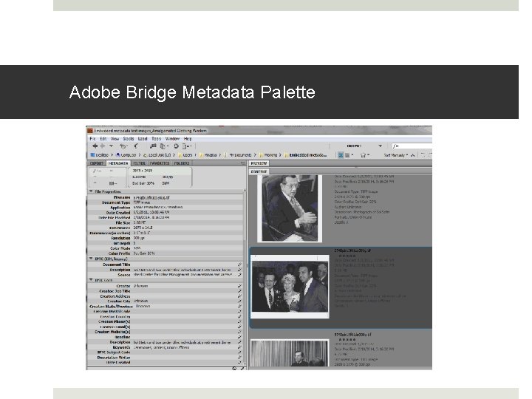Click Desktop in the path bar

(x=99, y=155)
